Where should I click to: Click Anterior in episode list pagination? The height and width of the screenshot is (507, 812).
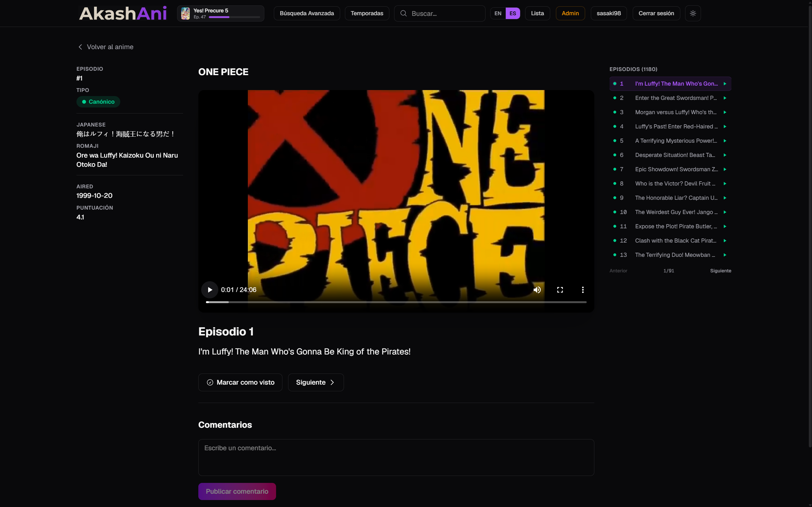[x=618, y=270]
